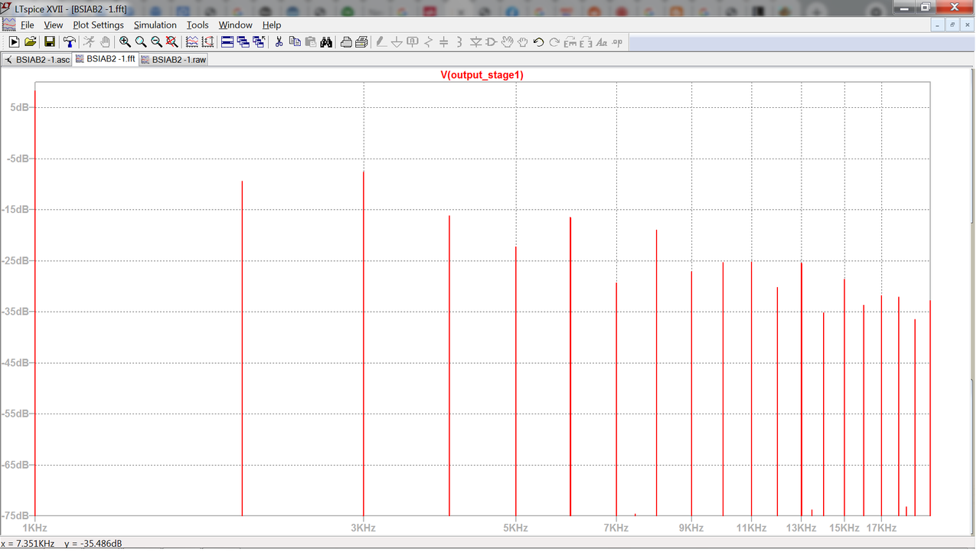Click the x = 7.351KHz status readout

(x=28, y=544)
